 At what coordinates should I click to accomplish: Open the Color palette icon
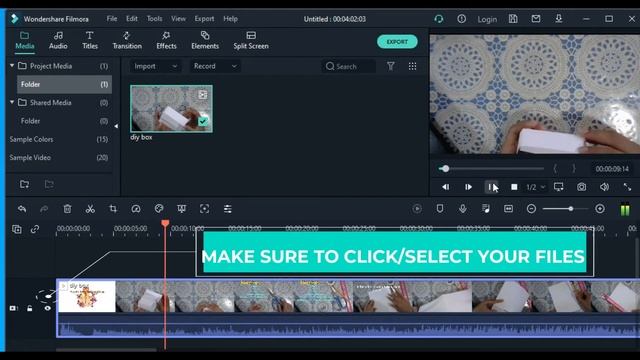[x=159, y=209]
